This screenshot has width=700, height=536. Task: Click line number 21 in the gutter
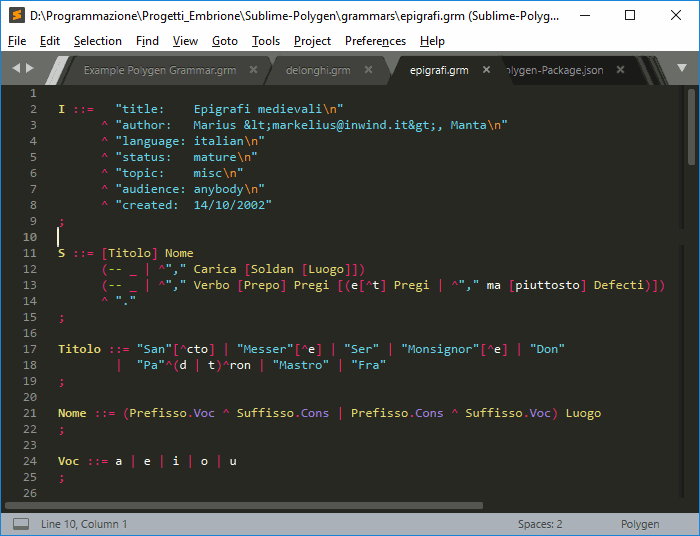point(30,413)
